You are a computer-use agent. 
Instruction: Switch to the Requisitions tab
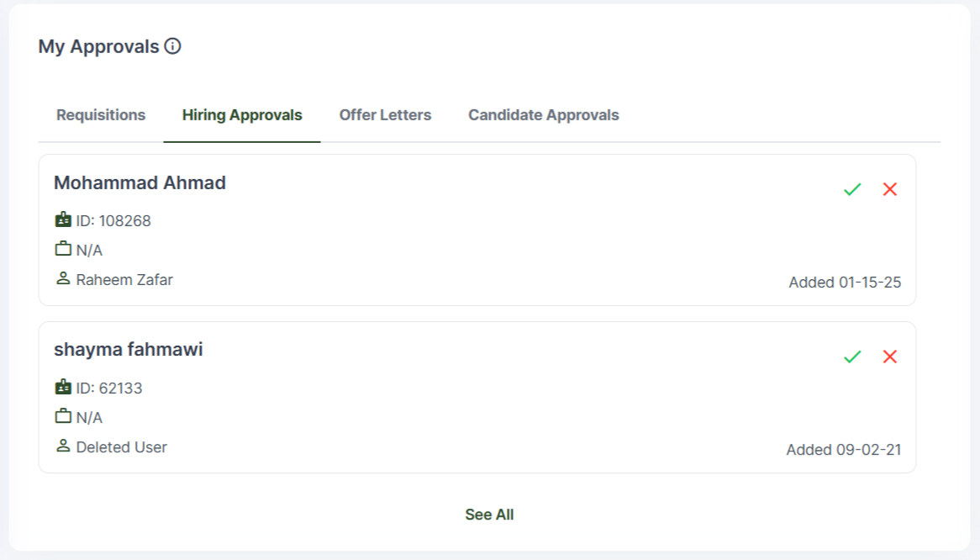point(101,115)
